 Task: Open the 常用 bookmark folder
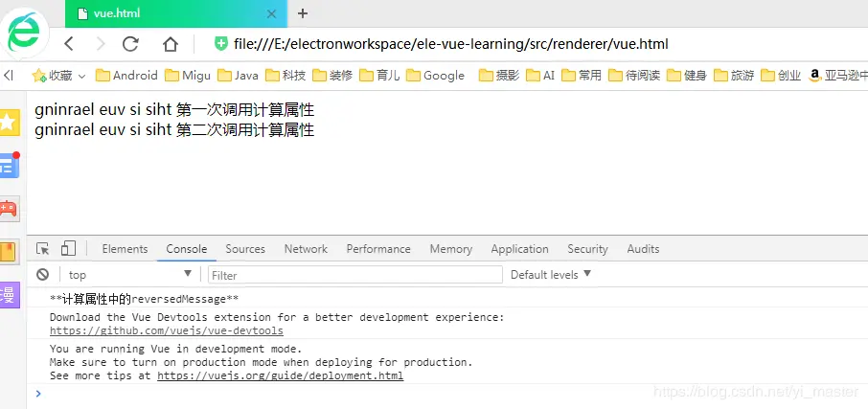coord(582,76)
